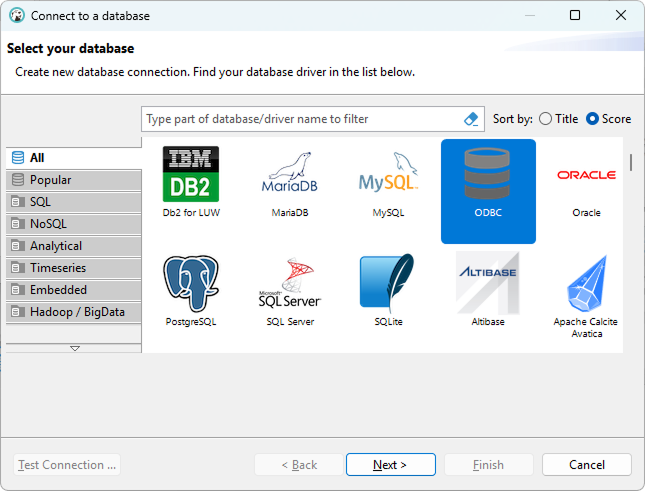Select the Oracle driver icon
This screenshot has width=645, height=491.
point(586,175)
